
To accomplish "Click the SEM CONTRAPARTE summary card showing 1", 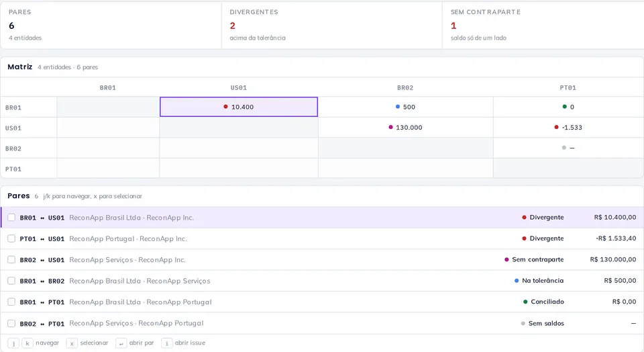I will pyautogui.click(x=543, y=25).
